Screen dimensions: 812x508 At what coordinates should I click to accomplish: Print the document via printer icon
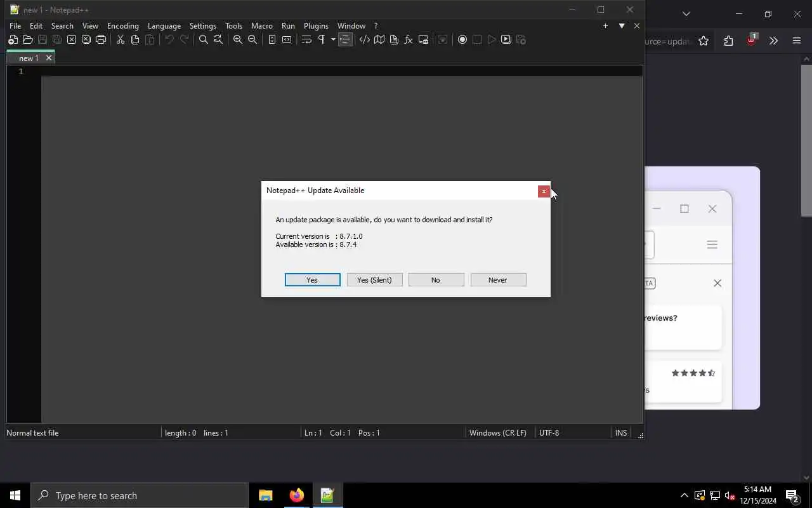pos(101,39)
